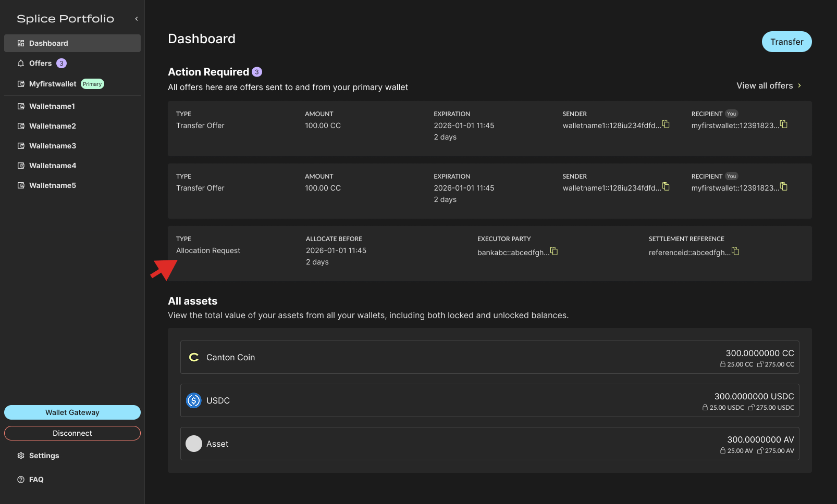Open the Offers sidebar item

(72, 63)
